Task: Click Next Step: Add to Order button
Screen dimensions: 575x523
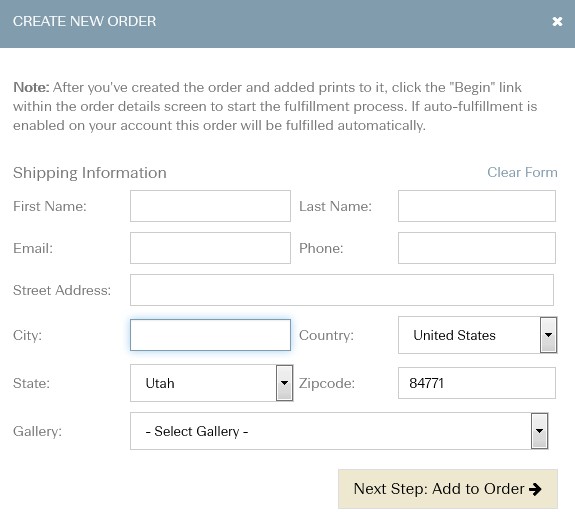Action: coord(448,489)
